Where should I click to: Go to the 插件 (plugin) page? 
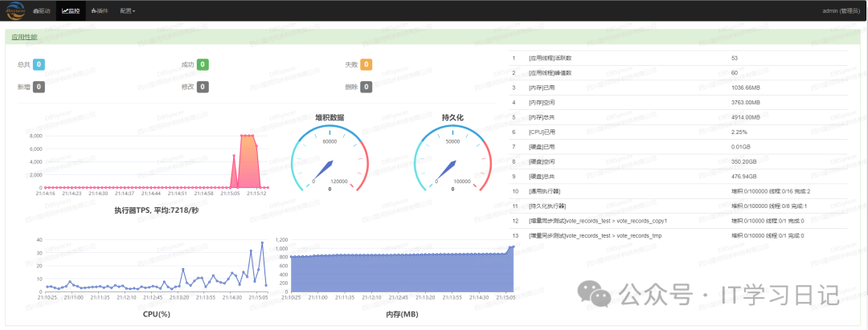coord(100,11)
